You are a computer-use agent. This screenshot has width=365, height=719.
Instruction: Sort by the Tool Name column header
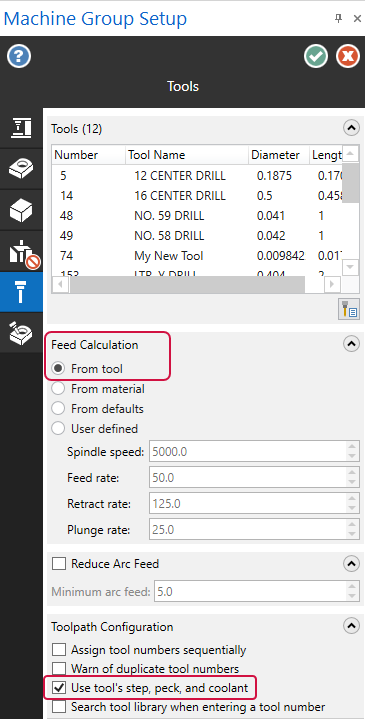[x=187, y=155]
